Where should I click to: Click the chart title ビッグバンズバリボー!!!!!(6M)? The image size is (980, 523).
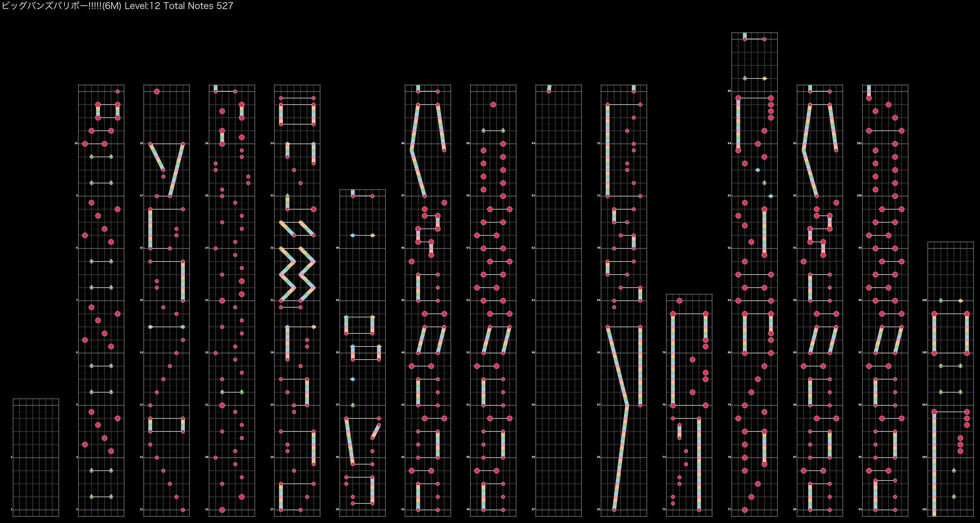[x=62, y=6]
